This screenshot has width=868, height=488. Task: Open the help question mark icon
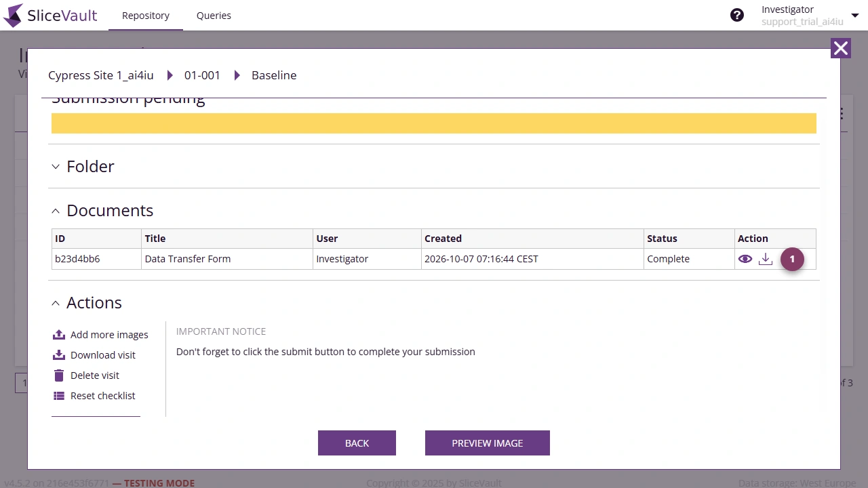(x=737, y=15)
